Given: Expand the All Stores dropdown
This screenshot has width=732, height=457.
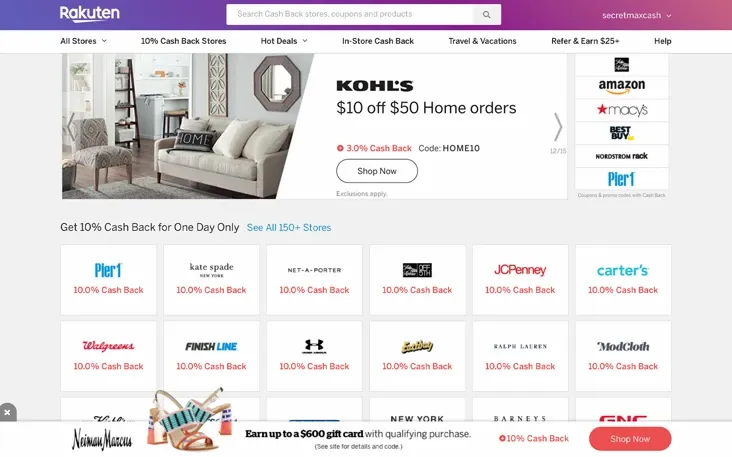Looking at the screenshot, I should (84, 41).
